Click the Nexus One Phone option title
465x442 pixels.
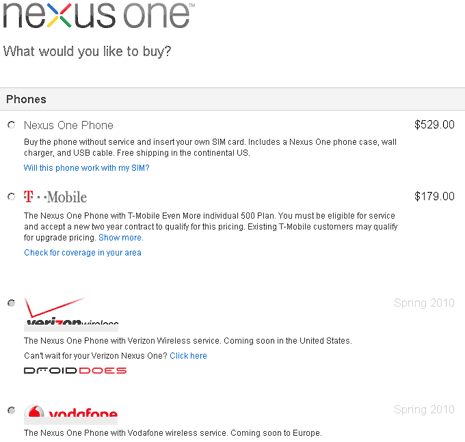[x=68, y=125]
